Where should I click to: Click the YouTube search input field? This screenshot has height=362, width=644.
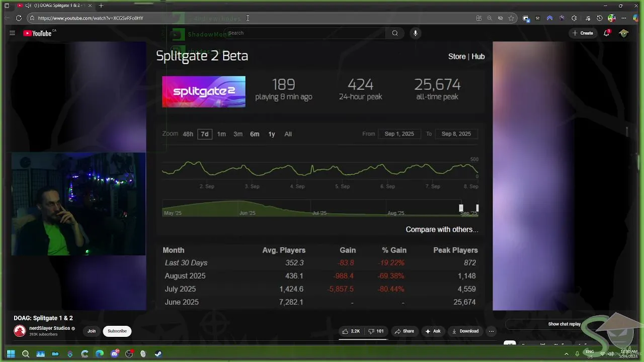click(306, 33)
